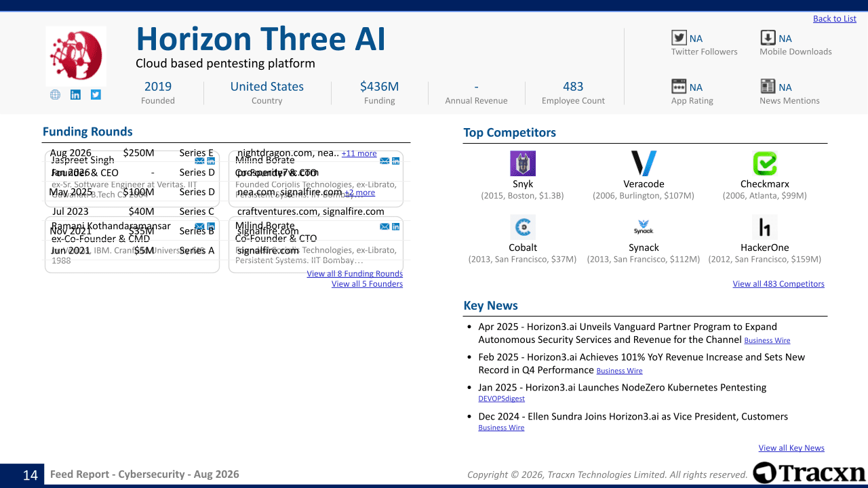868x488 pixels.
Task: Go Back to List
Action: click(835, 19)
